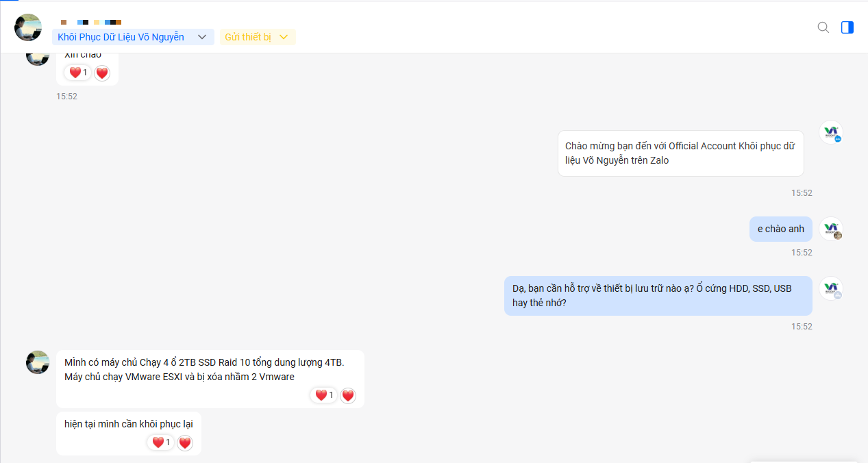Click the heart count under Xin chào message
The width and height of the screenshot is (868, 463).
click(77, 73)
